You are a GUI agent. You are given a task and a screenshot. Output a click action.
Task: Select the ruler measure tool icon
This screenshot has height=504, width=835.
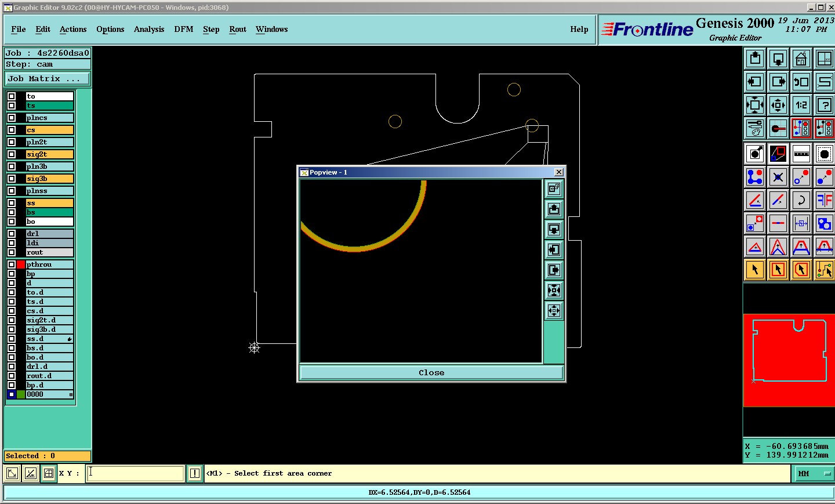coord(801,154)
